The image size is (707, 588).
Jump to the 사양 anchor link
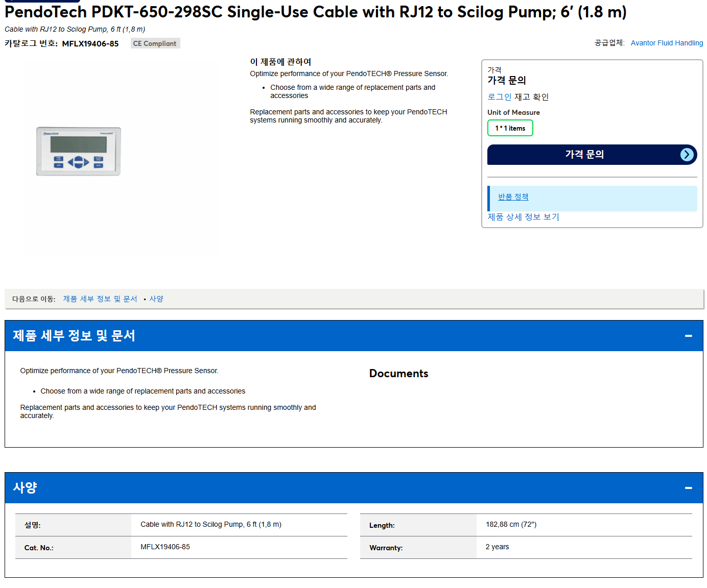click(x=156, y=299)
